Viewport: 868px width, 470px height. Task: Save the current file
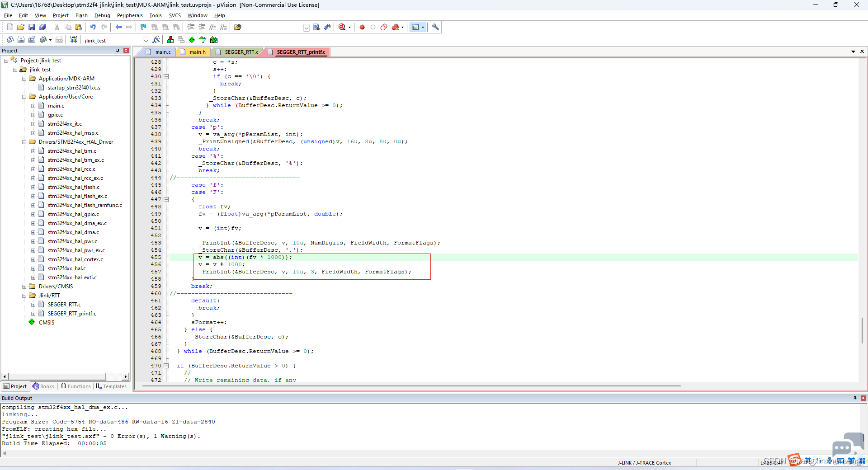click(32, 27)
